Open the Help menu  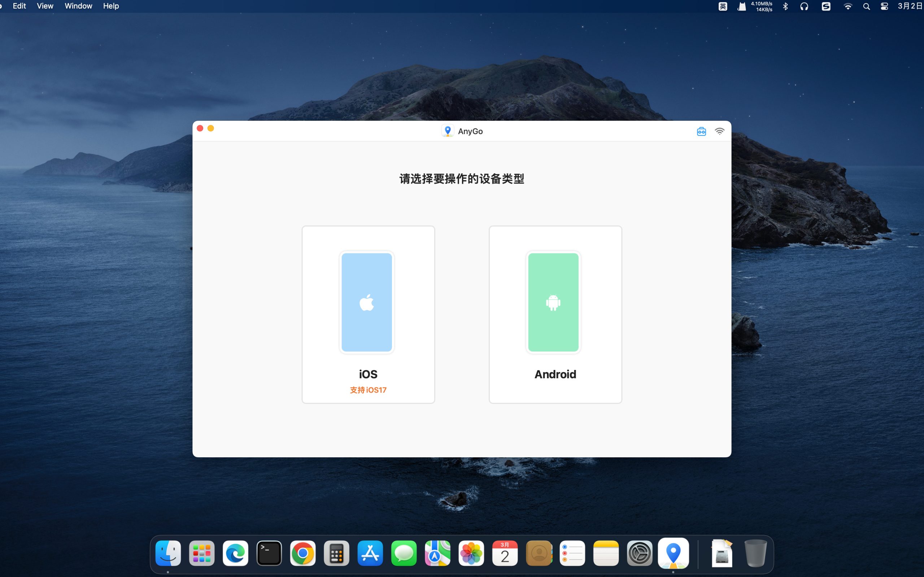pyautogui.click(x=111, y=6)
